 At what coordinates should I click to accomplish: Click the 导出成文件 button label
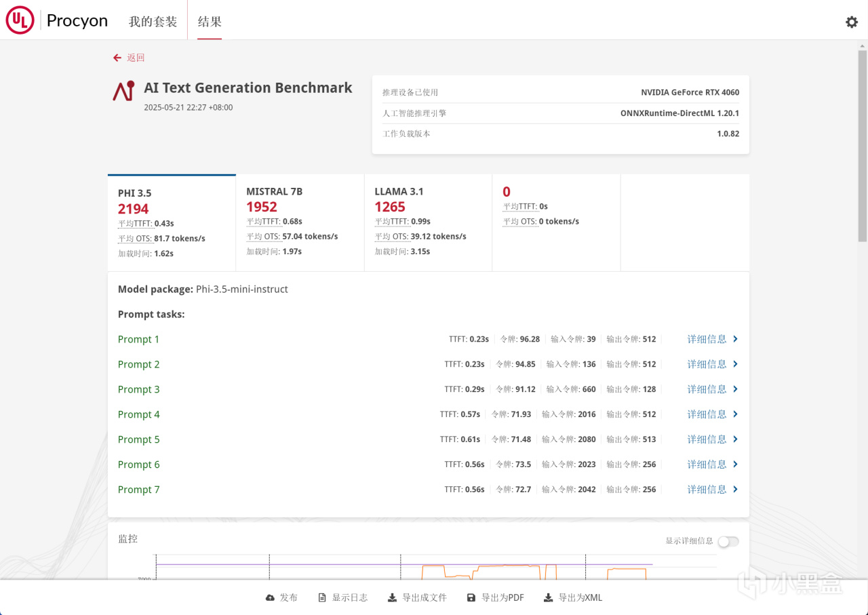pyautogui.click(x=425, y=597)
